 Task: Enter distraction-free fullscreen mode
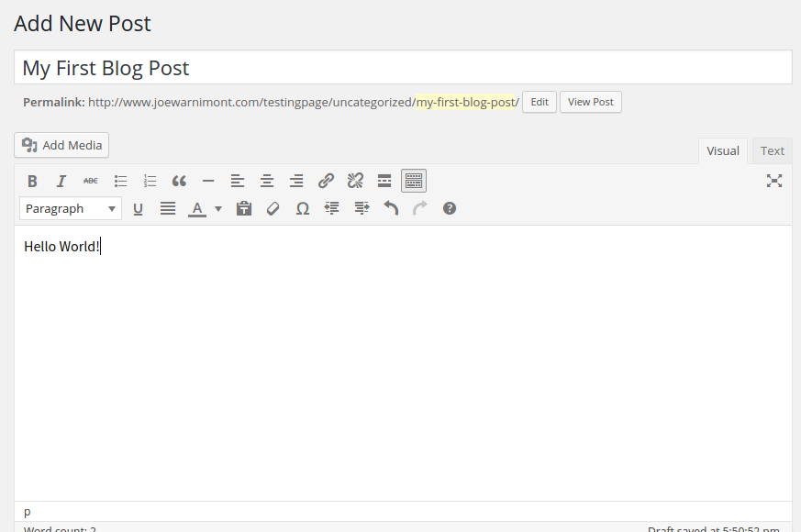click(774, 181)
